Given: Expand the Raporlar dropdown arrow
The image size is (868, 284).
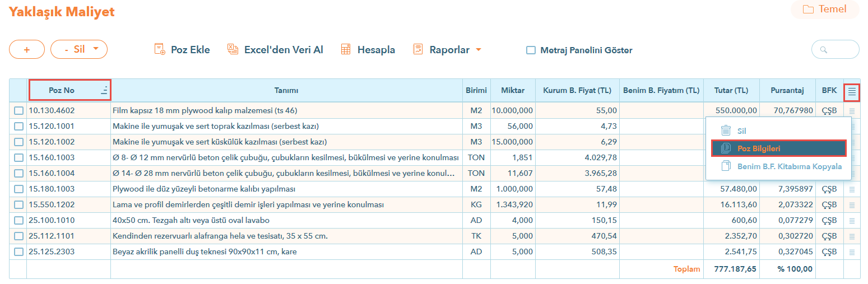Looking at the screenshot, I should [478, 50].
